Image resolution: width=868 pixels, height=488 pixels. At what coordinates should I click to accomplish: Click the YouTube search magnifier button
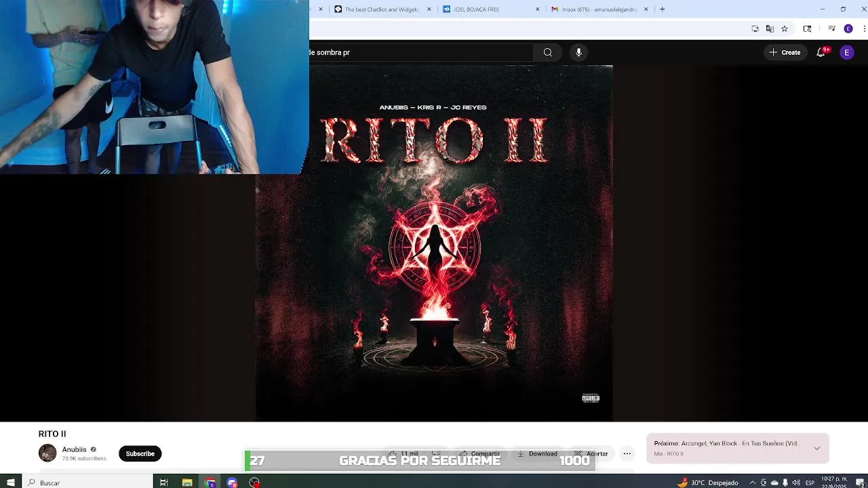pos(548,52)
